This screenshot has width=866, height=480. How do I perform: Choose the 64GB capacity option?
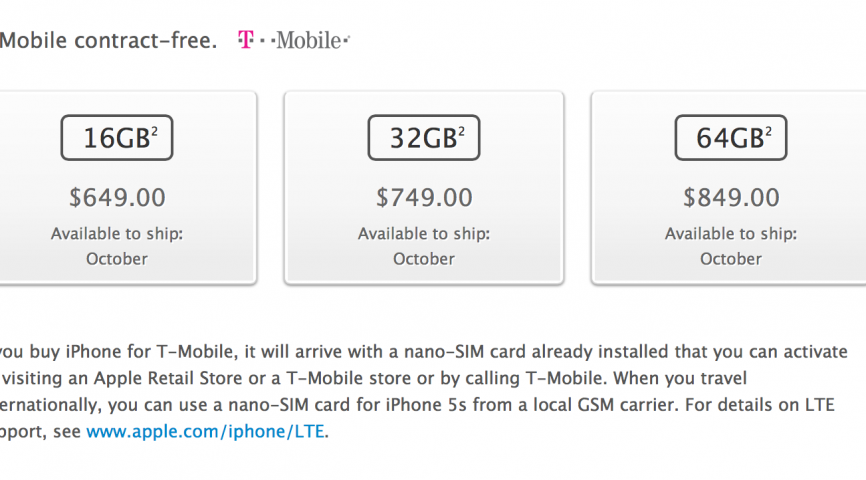click(x=730, y=139)
